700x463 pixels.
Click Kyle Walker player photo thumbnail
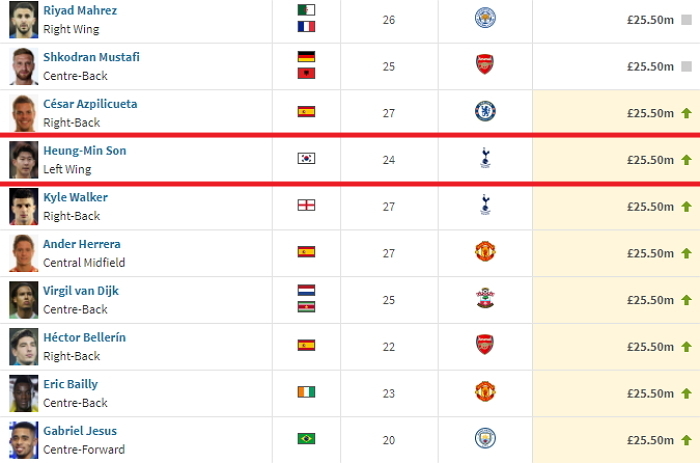click(x=23, y=206)
